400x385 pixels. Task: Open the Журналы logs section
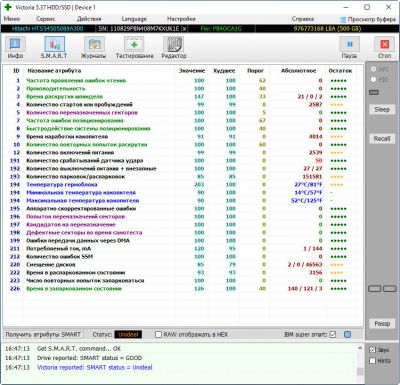tap(94, 48)
